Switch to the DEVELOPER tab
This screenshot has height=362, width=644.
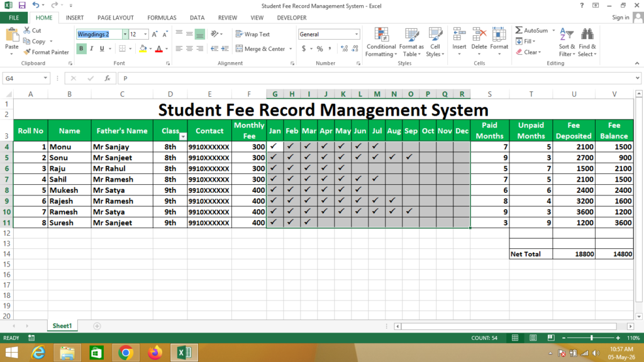[292, 18]
